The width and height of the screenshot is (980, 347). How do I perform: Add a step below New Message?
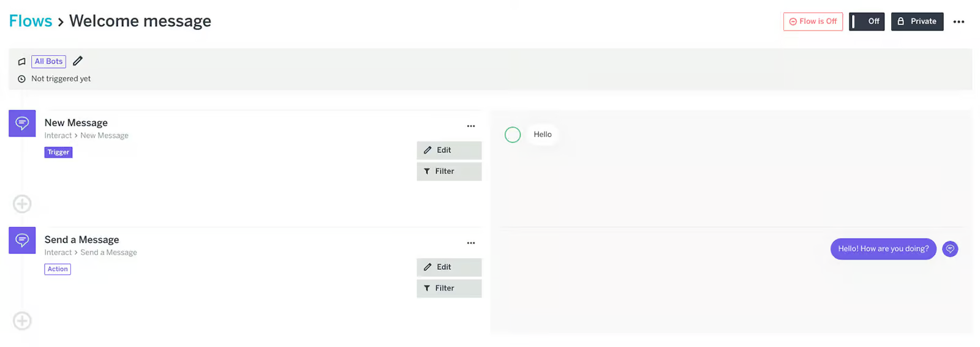click(x=22, y=204)
